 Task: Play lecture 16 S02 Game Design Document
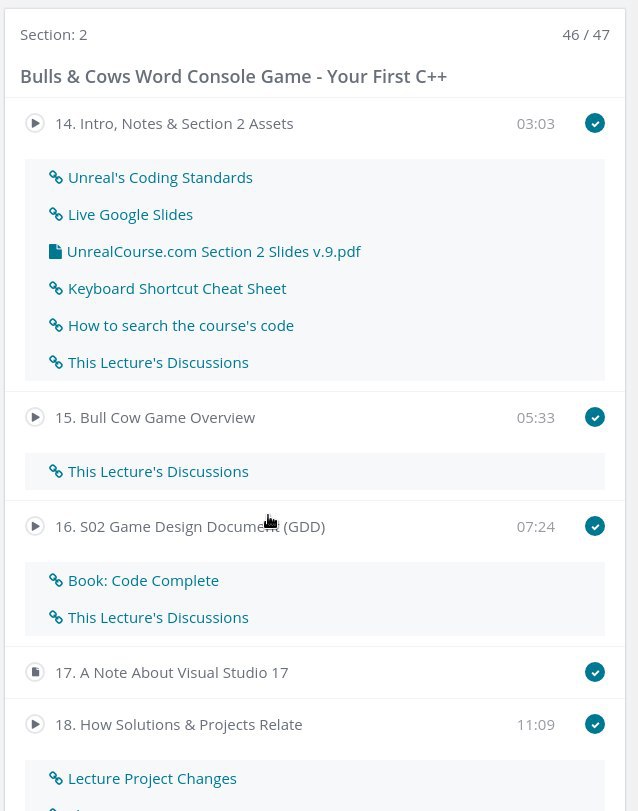[x=35, y=527]
